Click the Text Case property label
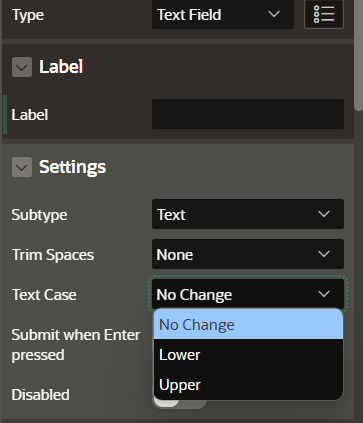The height and width of the screenshot is (423, 363). tap(44, 295)
